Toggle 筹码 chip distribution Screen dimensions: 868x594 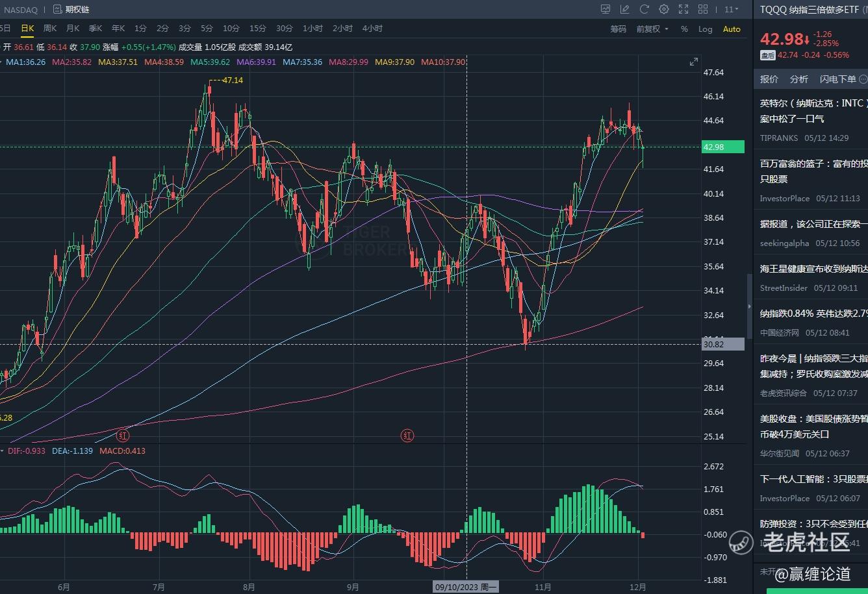[619, 29]
